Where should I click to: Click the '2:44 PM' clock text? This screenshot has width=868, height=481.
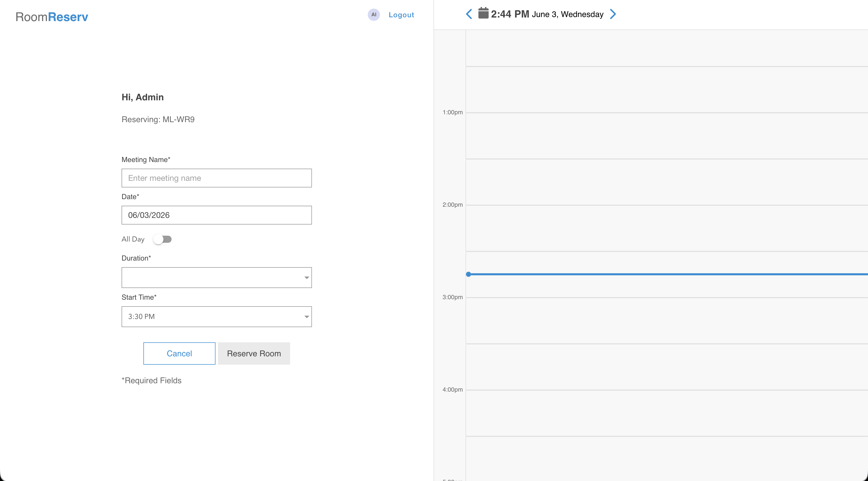click(510, 14)
